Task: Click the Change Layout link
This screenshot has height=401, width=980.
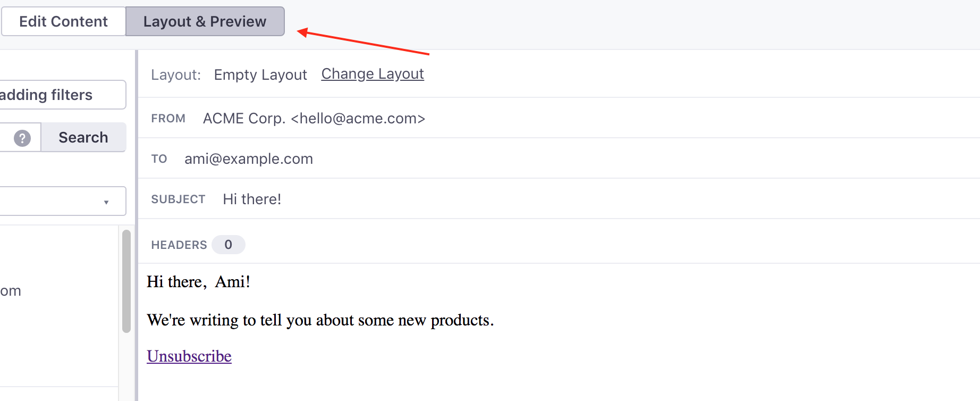Action: coord(373,74)
